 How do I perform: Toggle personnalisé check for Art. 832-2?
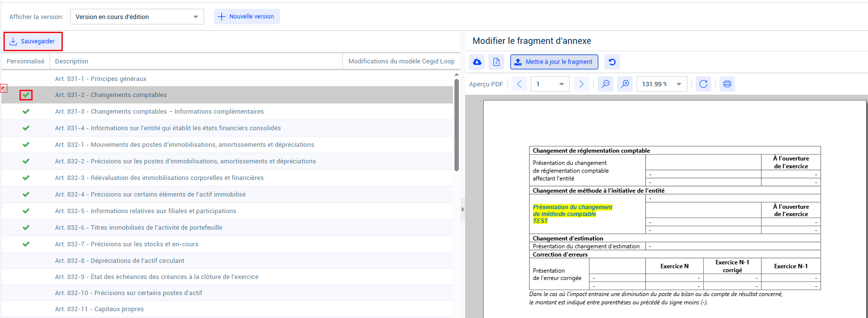[x=26, y=161]
